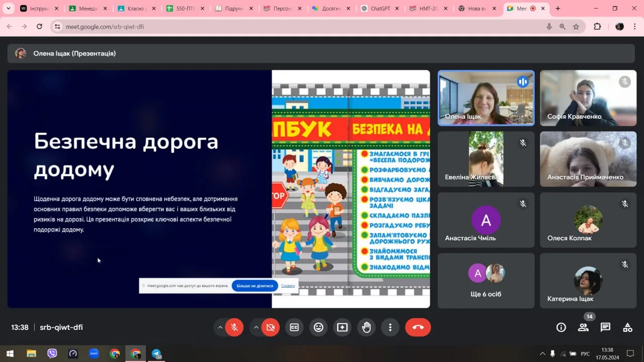Screen dimensions: 644x362
Task: Open Viber from the taskbar
Action: tap(52, 353)
